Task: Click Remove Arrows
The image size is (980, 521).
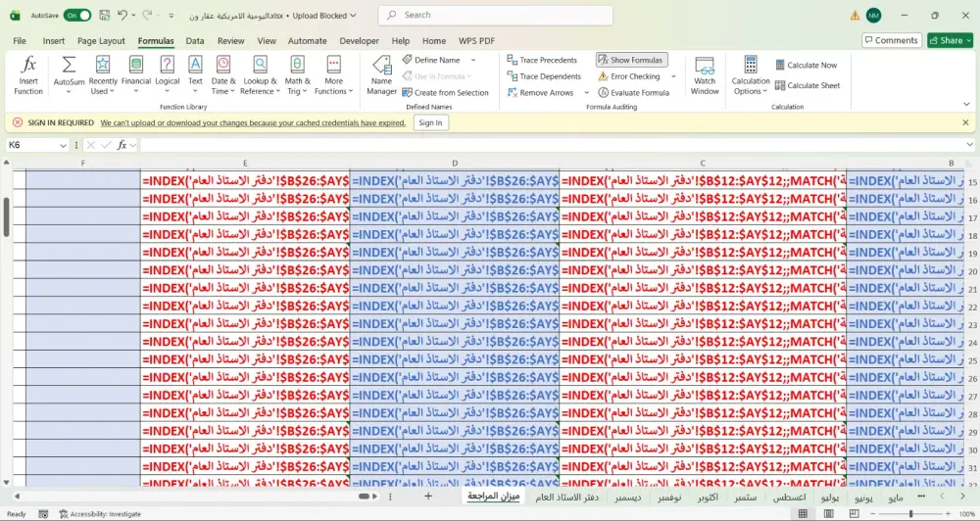Action: [x=541, y=92]
